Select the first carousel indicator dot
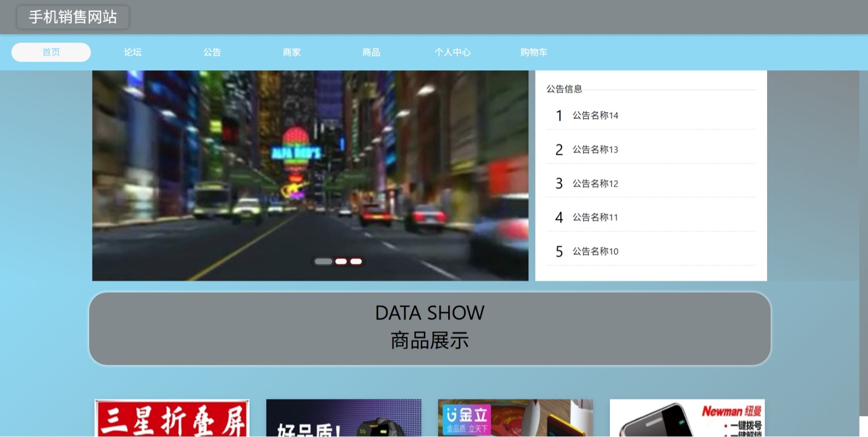The height and width of the screenshot is (437, 868). click(323, 261)
